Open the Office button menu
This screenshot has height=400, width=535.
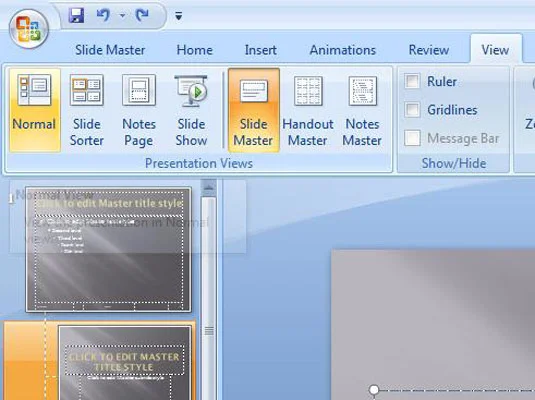[x=29, y=28]
